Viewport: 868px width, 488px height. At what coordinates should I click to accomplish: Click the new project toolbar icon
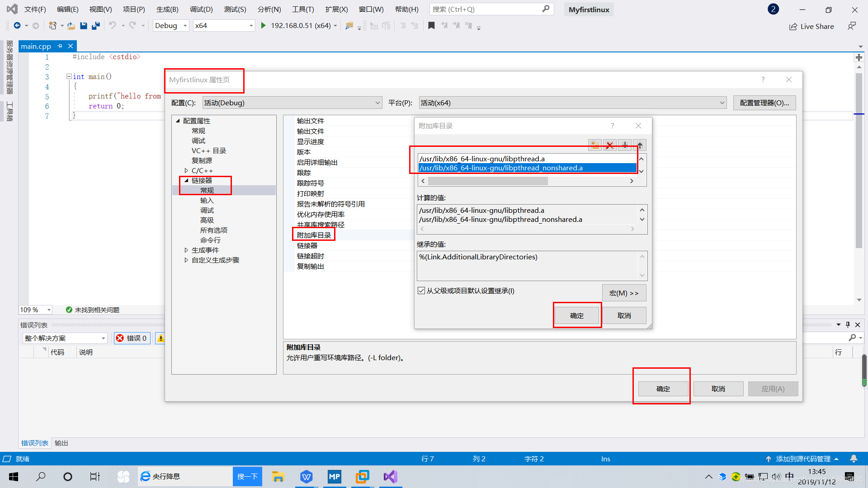[x=53, y=26]
